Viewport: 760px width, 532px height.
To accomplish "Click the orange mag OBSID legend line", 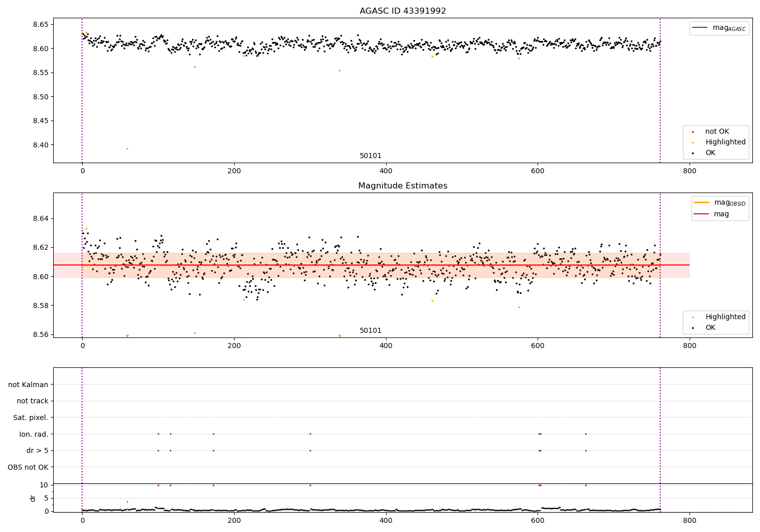I will tap(701, 203).
